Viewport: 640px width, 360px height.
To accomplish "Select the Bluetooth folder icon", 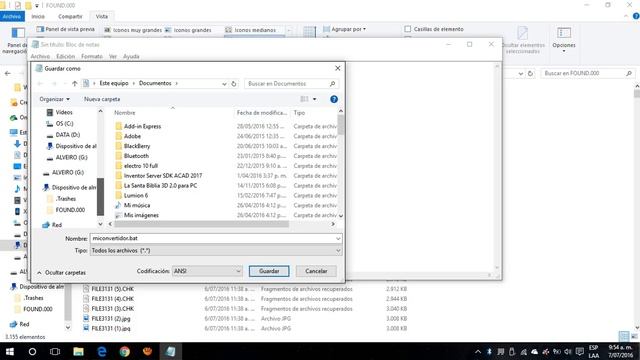I will click(119, 156).
